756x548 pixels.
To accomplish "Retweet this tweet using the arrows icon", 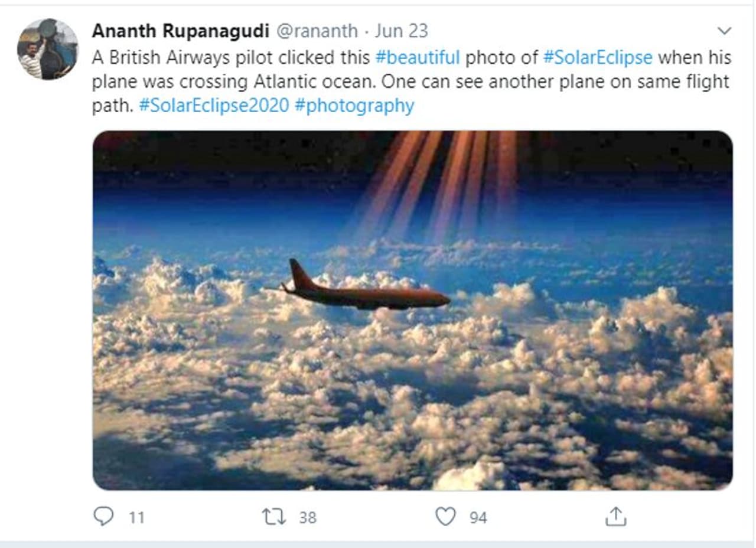I will click(273, 517).
